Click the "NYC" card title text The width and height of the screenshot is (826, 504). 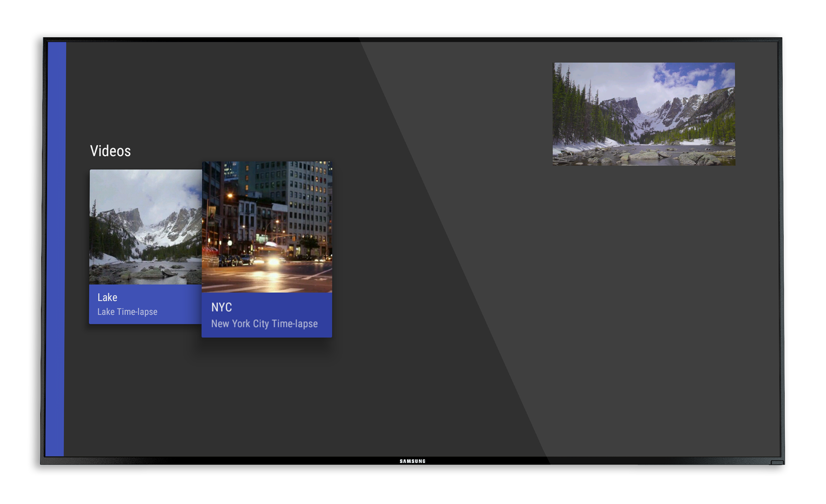(221, 307)
